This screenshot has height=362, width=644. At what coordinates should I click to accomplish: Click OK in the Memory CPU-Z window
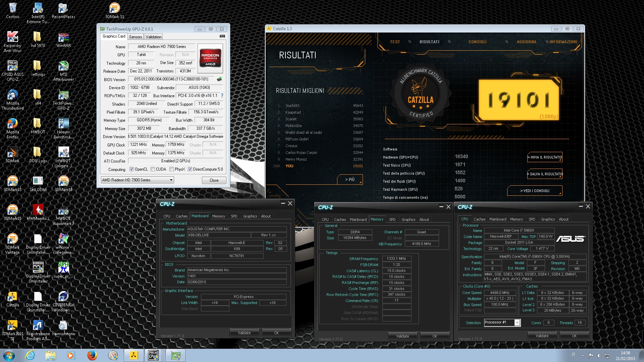pyautogui.click(x=435, y=336)
